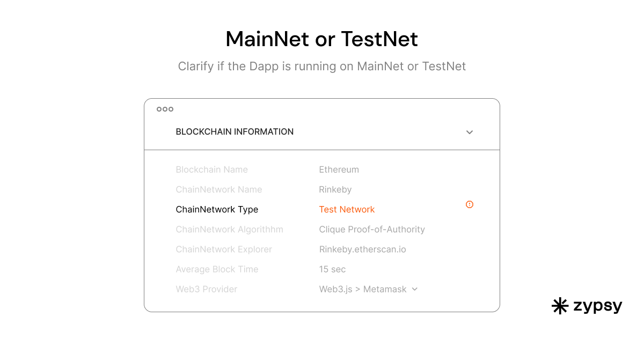
Task: Select the Web3.js > Metamask provider value
Action: click(x=363, y=289)
